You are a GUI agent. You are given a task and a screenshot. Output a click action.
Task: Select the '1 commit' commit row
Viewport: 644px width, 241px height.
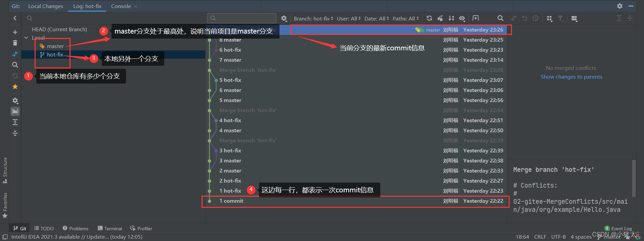pyautogui.click(x=356, y=201)
